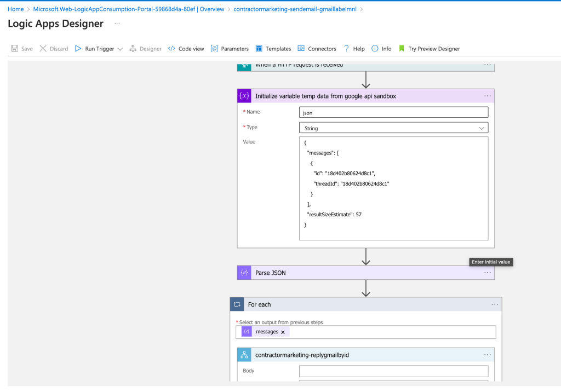Click the Run Trigger label
Screen dimensions: 561x392
coord(100,49)
